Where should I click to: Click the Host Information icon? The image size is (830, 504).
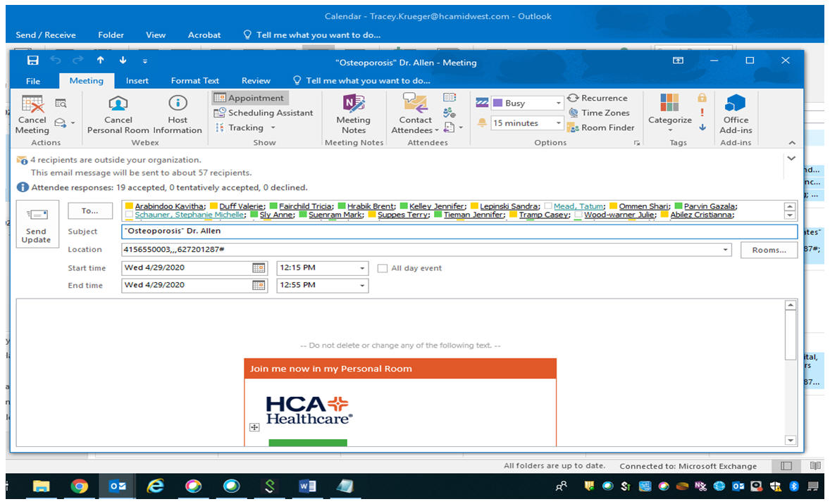pyautogui.click(x=178, y=106)
